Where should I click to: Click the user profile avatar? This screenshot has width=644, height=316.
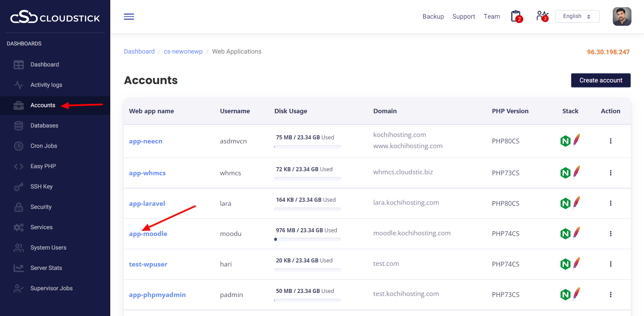[x=622, y=16]
